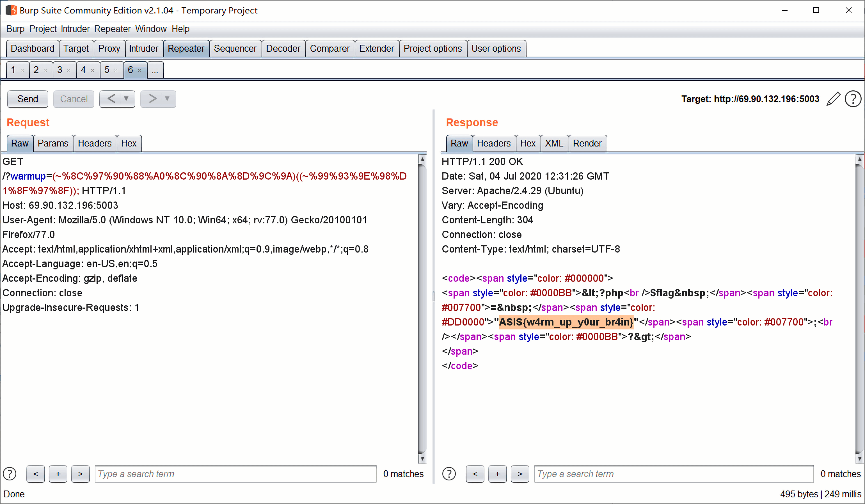Open the Sequencer tab

tap(235, 48)
